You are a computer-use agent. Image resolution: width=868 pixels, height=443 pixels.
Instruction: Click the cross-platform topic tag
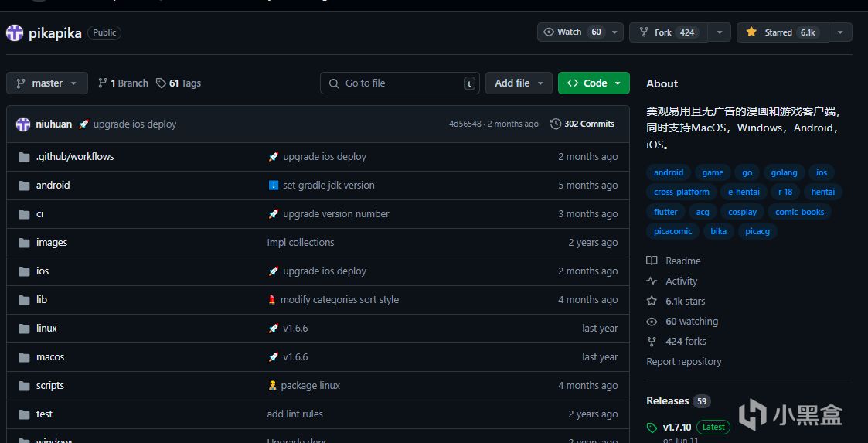[681, 193]
